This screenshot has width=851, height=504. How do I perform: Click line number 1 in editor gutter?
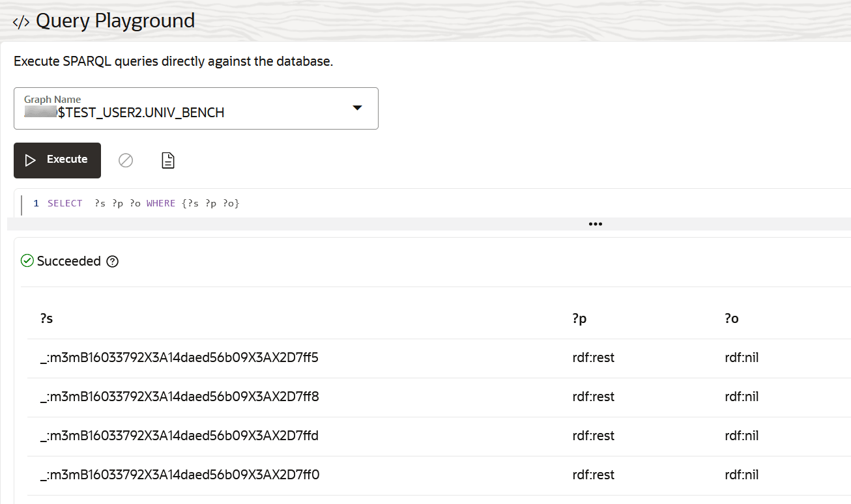coord(36,204)
